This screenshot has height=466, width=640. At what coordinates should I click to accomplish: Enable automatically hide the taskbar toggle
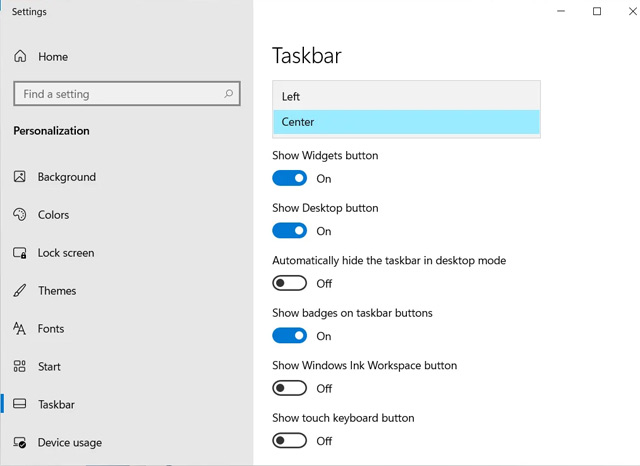point(289,283)
